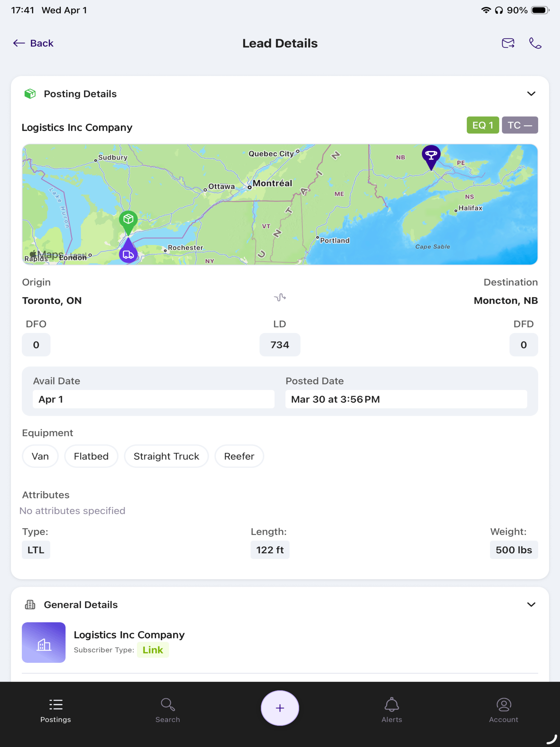Tap the green EQ 1 badge
Screen dimensions: 560x747
coord(483,125)
